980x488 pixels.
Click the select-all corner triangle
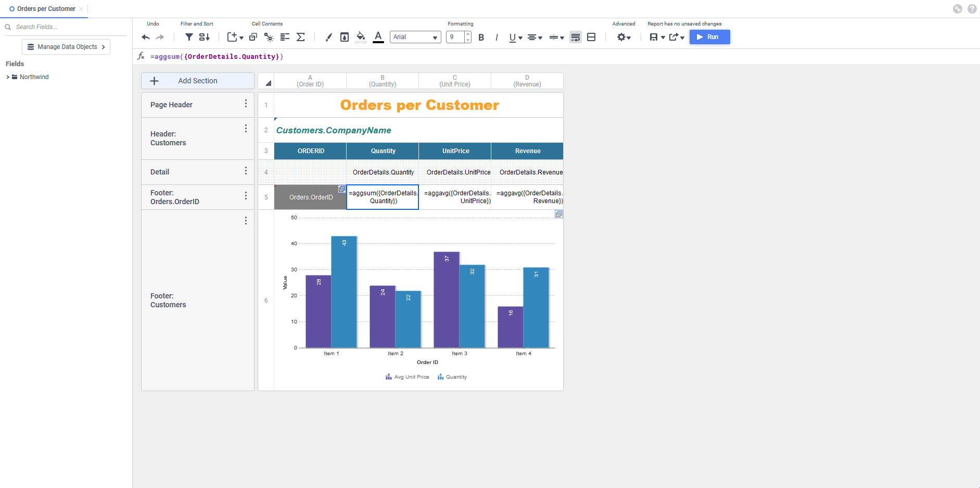[268, 83]
